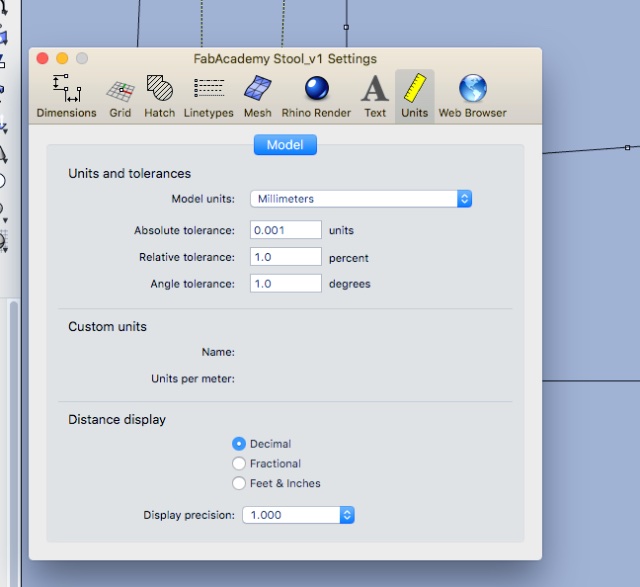Image resolution: width=640 pixels, height=587 pixels.
Task: Open the Mesh settings pane
Action: [x=258, y=96]
